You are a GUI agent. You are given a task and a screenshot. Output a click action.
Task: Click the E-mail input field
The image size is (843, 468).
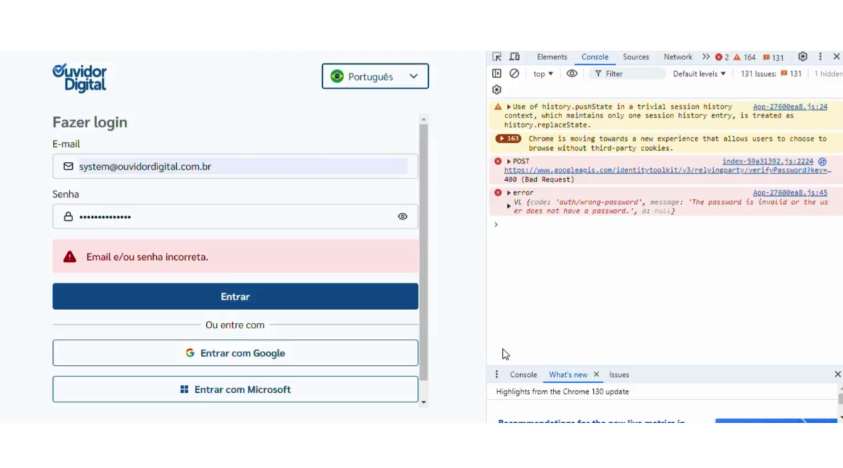pyautogui.click(x=235, y=166)
